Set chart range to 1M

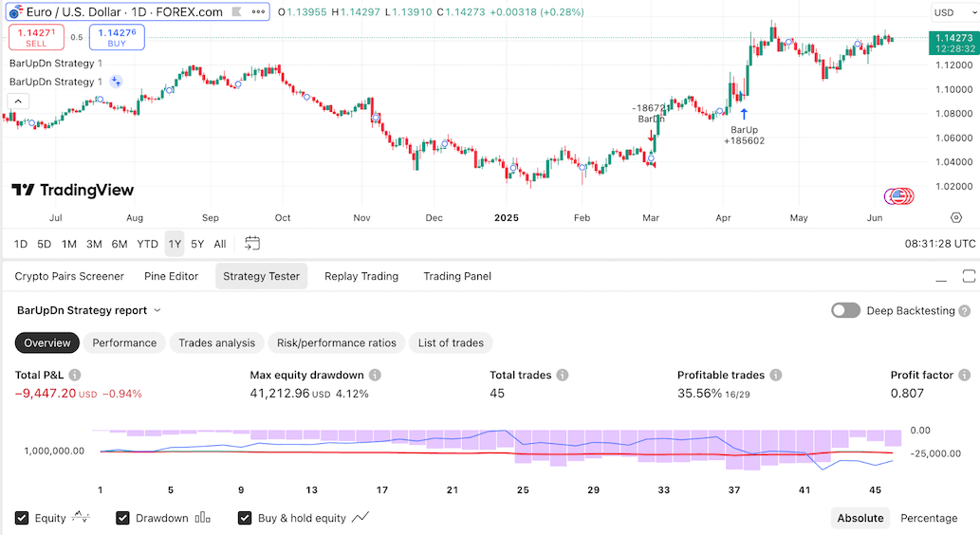pos(68,244)
